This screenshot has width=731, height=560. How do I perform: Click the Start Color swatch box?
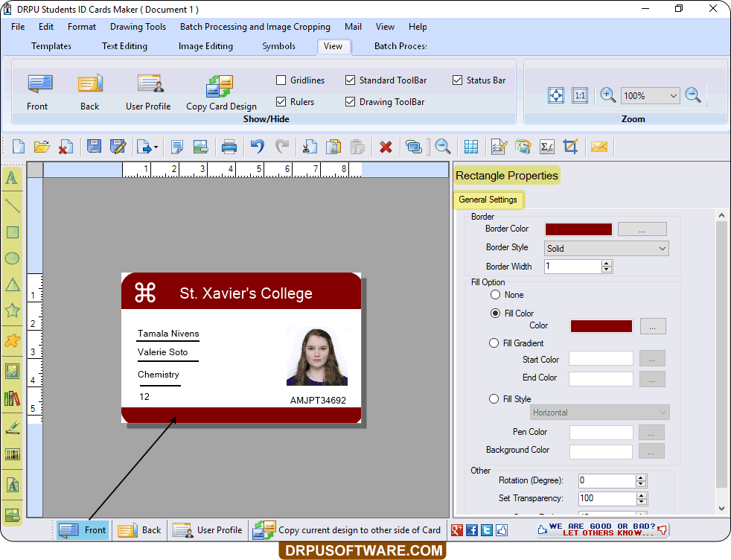tap(601, 359)
